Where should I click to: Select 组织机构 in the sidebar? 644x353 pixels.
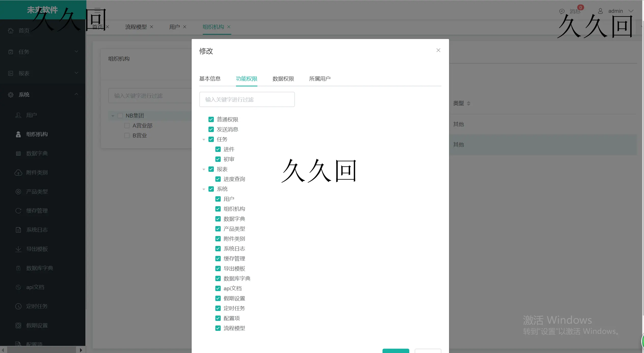point(37,134)
